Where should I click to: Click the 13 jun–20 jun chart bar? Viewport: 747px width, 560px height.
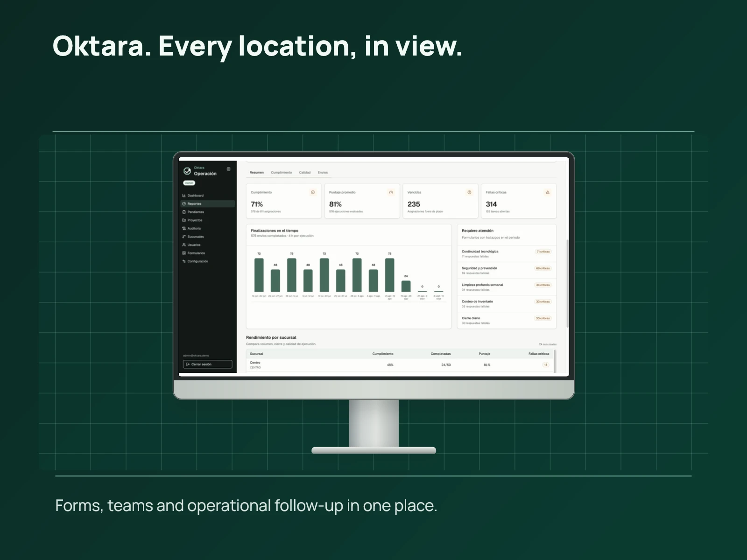[259, 275]
